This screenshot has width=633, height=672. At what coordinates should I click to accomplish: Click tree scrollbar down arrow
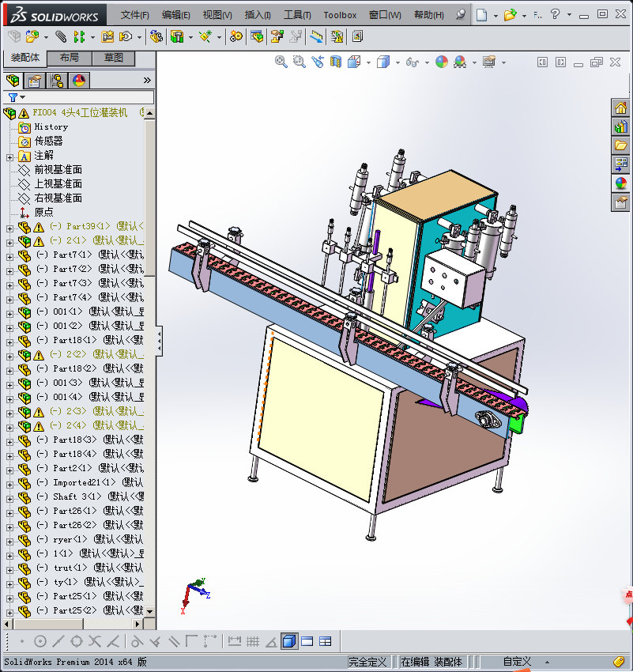(149, 611)
